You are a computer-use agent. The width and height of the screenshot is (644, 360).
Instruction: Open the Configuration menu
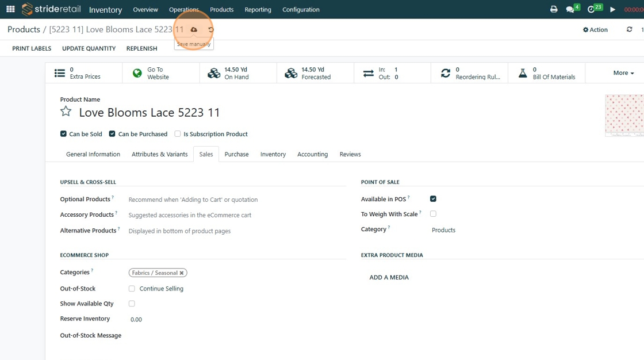click(x=301, y=9)
